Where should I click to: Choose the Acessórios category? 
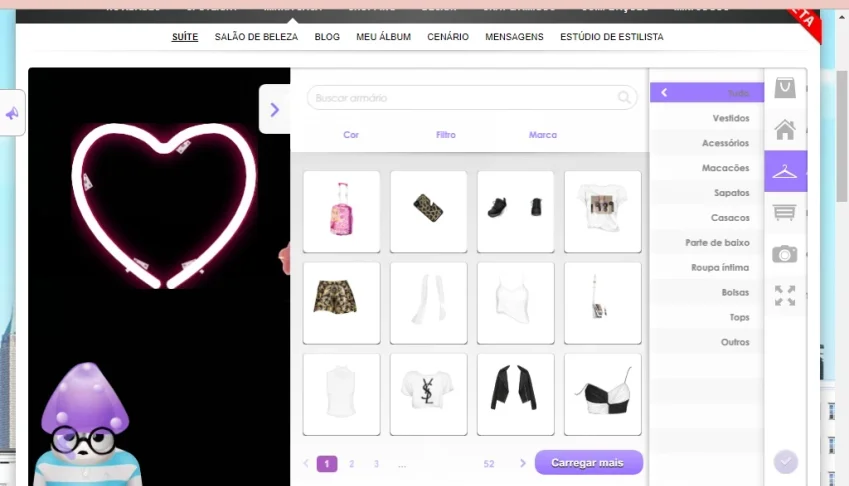(707, 143)
